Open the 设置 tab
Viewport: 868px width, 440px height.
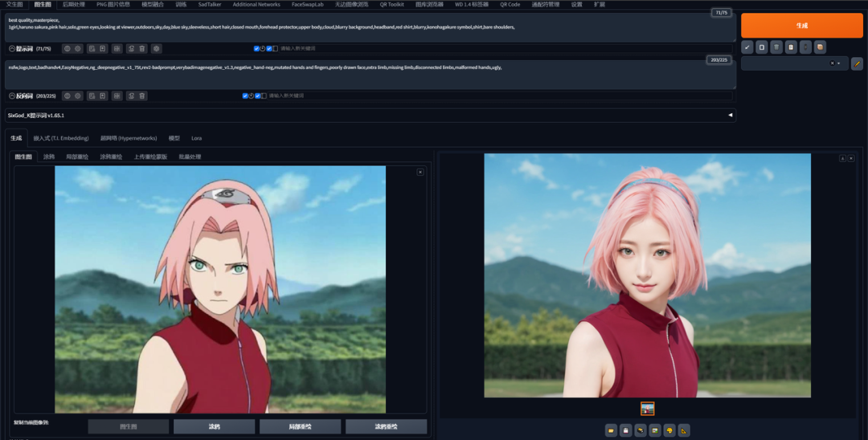(x=577, y=5)
